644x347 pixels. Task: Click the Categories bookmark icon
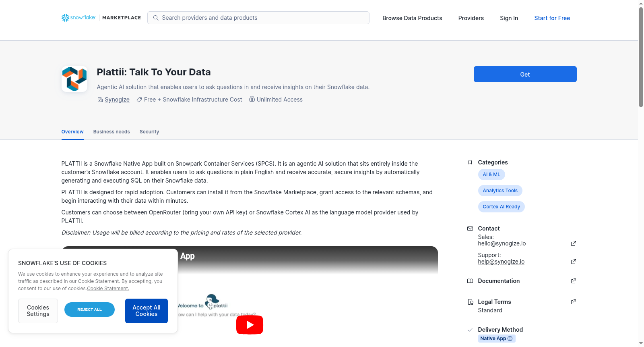pyautogui.click(x=470, y=162)
